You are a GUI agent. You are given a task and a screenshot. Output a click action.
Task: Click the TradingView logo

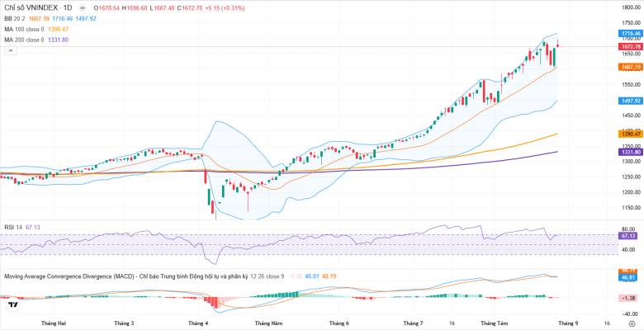[13, 304]
